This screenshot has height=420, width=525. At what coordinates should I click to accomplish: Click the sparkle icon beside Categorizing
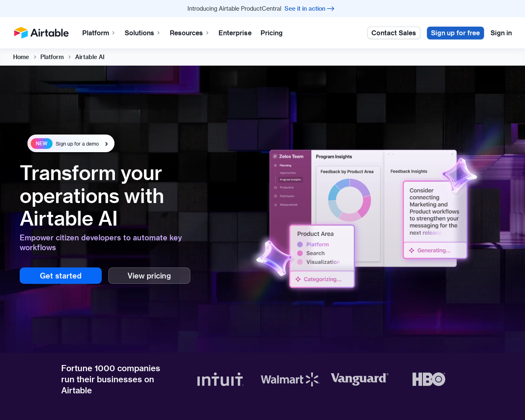click(x=298, y=279)
